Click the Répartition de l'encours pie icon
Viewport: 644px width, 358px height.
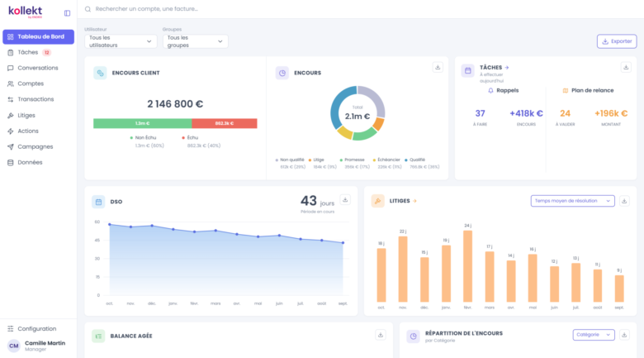(x=413, y=337)
